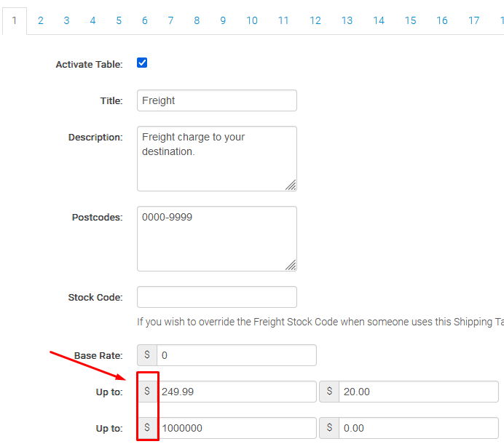The width and height of the screenshot is (504, 444).
Task: Grab the Description box resize handle
Action: pos(291,185)
